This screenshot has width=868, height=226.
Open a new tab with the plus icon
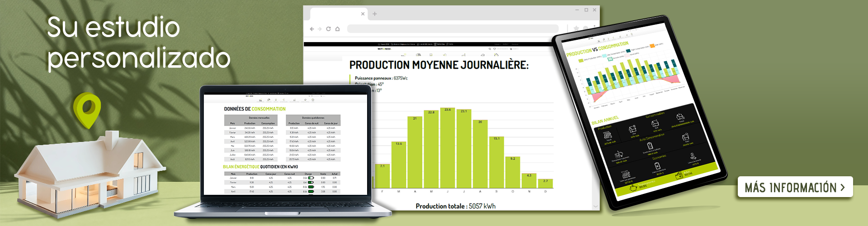(375, 14)
